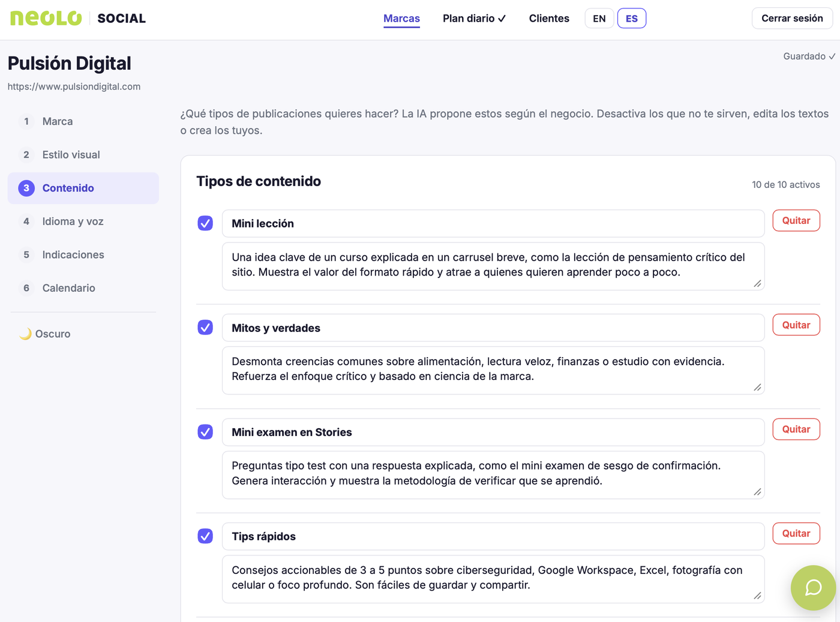The image size is (840, 622).
Task: Disable the Tips rápidos checkbox
Action: [205, 536]
